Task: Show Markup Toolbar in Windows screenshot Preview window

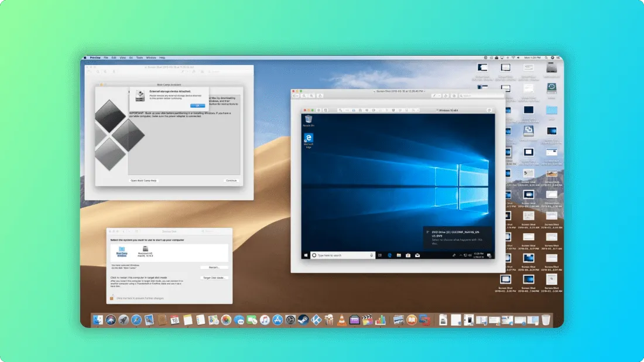Action: (454, 95)
